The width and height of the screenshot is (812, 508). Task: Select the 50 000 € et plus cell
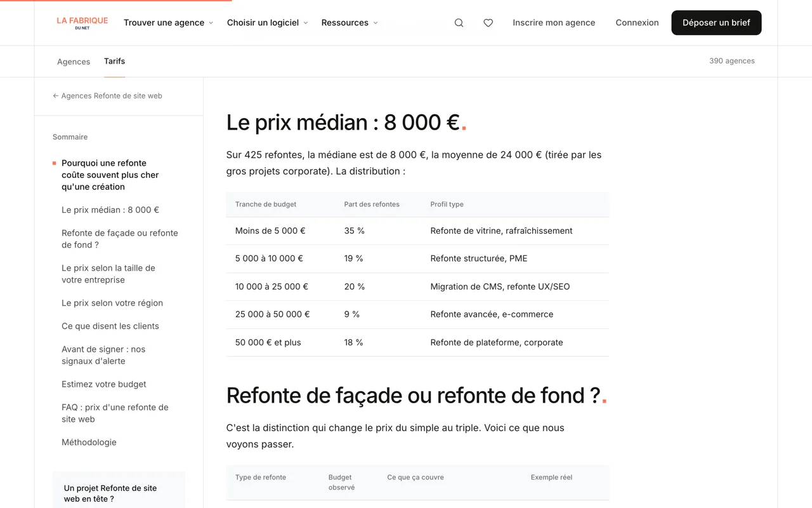tap(268, 342)
